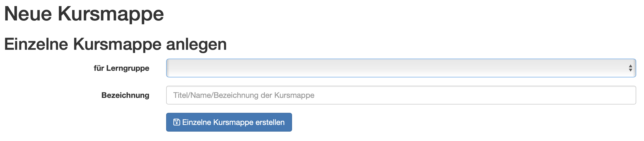This screenshot has height=141, width=644.
Task: Click the Einzelne Kursmappe anlegen heading
Action: point(115,44)
